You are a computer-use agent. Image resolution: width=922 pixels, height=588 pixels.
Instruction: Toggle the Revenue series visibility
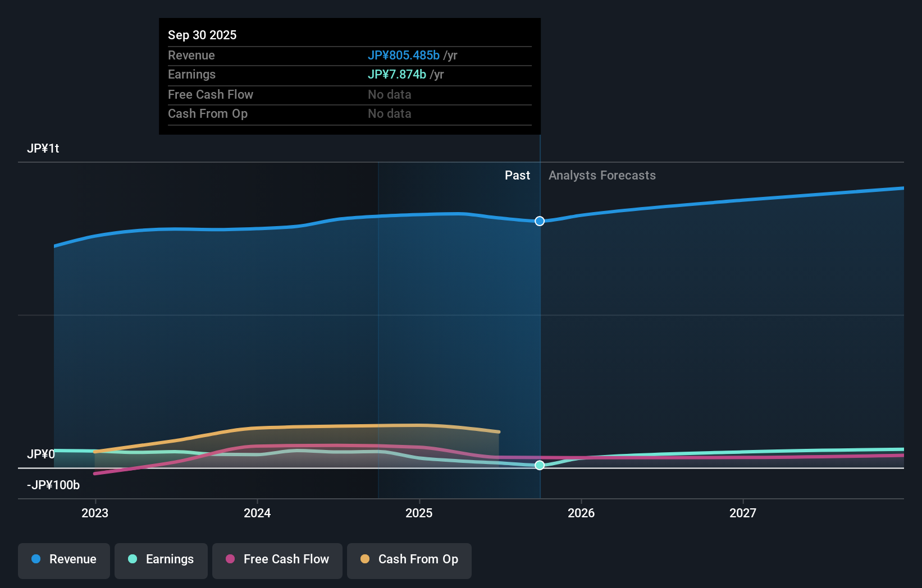[x=63, y=559]
